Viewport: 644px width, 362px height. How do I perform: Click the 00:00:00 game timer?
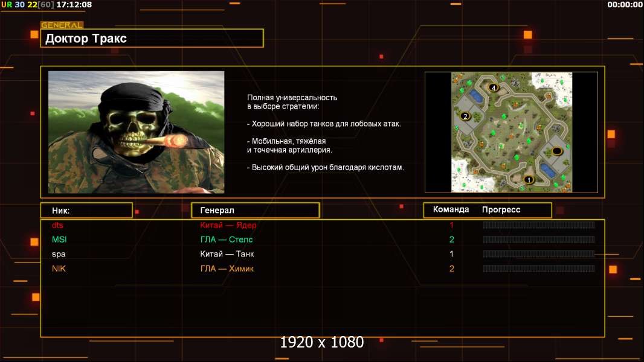pyautogui.click(x=625, y=4)
